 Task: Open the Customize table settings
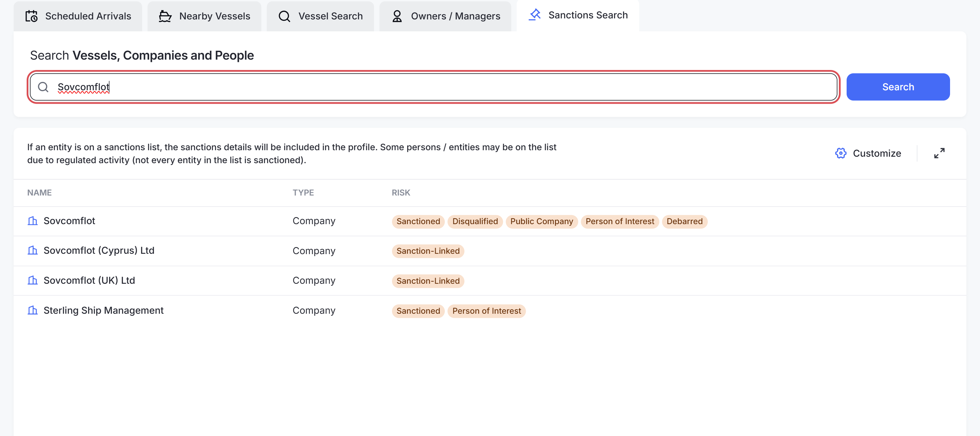click(868, 154)
